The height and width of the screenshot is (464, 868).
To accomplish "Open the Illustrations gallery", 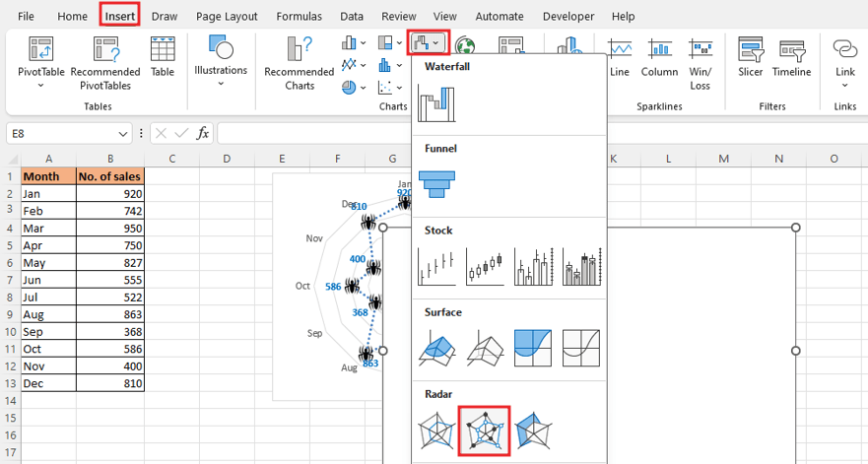I will click(x=221, y=60).
